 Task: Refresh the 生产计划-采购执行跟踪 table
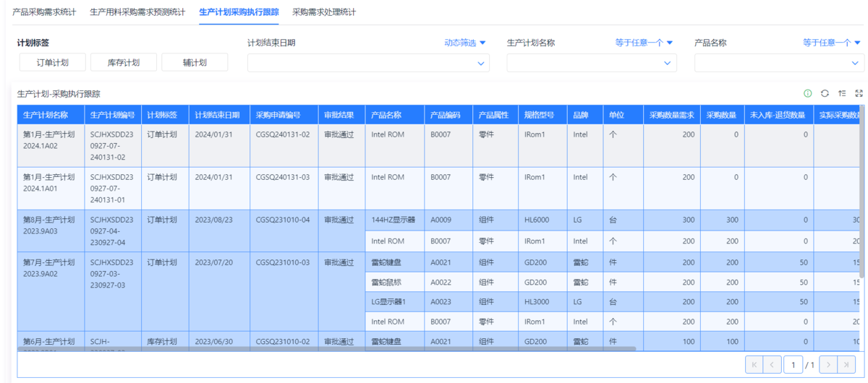(x=825, y=94)
